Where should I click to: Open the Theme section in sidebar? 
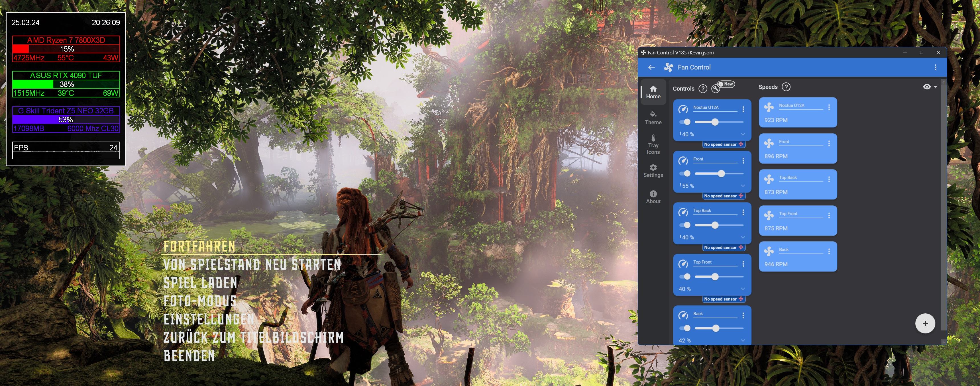(653, 118)
